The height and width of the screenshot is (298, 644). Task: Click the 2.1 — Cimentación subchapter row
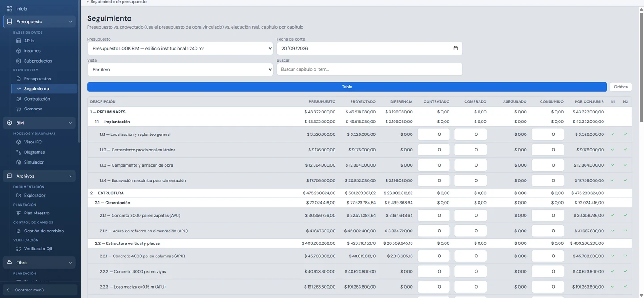click(x=360, y=203)
